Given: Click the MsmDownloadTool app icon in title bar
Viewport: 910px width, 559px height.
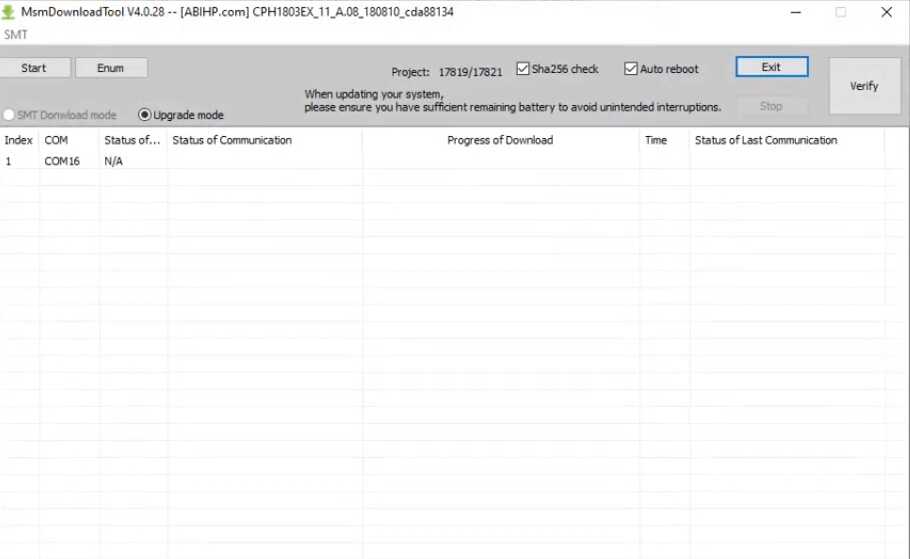Looking at the screenshot, I should 8,12.
